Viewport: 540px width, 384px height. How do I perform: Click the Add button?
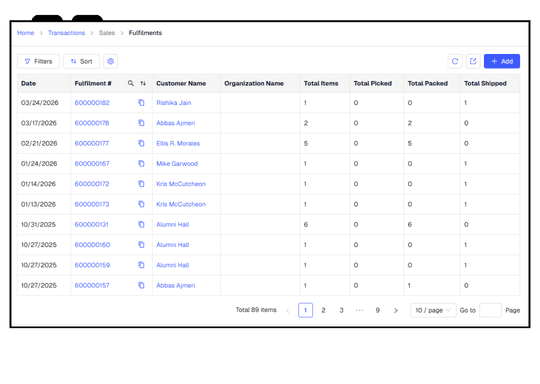click(502, 61)
